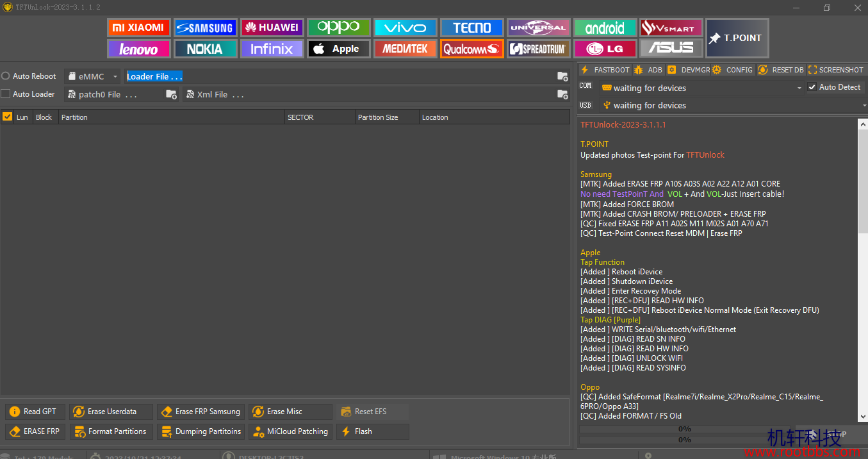Open the MediaTek chipset module
Screen dimensions: 868x459
[405, 49]
